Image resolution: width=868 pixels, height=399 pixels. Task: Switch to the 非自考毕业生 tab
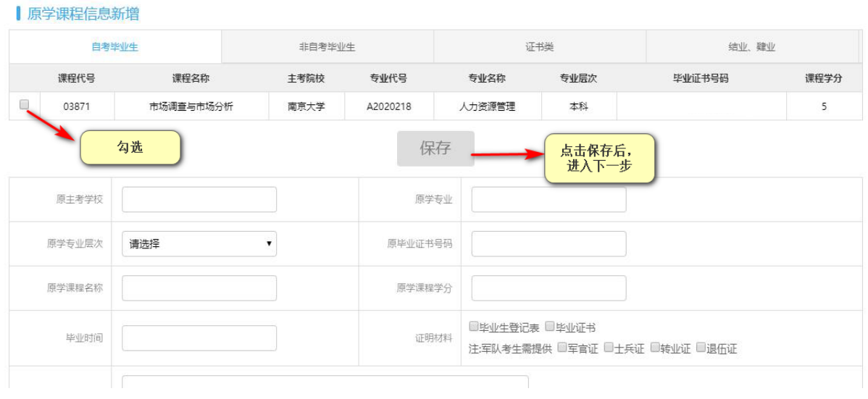click(x=327, y=47)
